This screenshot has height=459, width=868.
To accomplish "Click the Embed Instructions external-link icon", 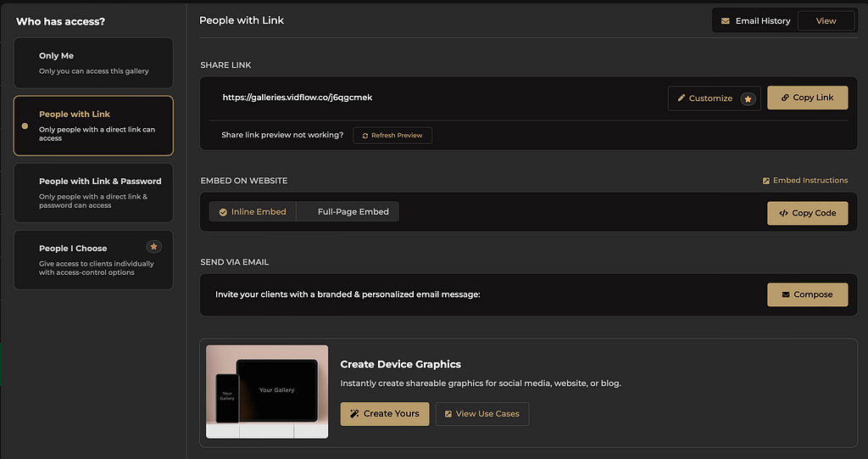I will tap(766, 181).
